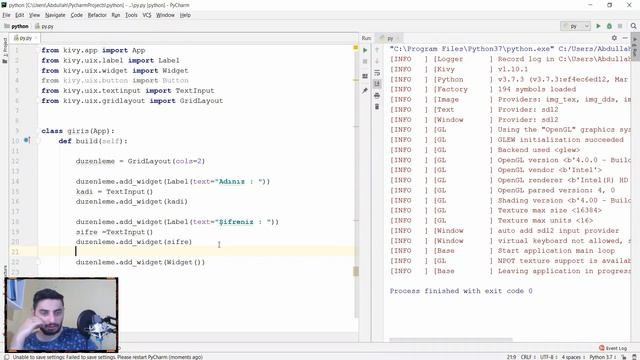Toggle soft-wrap in Run console

click(377, 73)
